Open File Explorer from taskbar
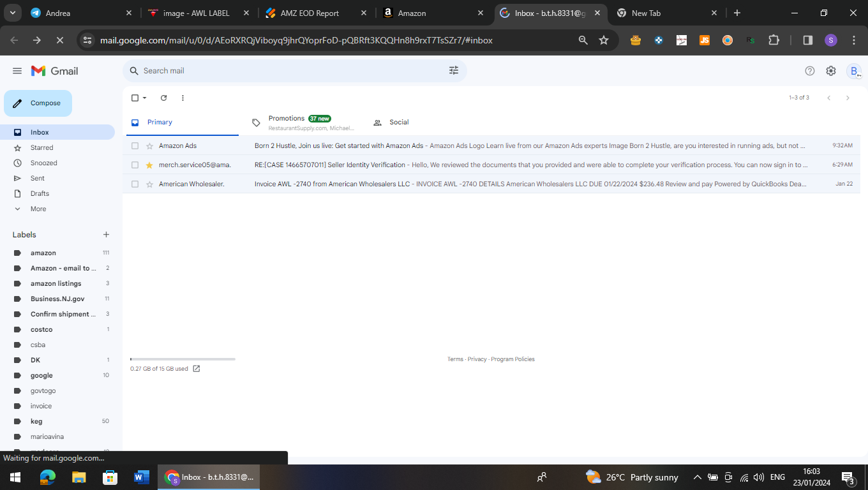 point(79,477)
